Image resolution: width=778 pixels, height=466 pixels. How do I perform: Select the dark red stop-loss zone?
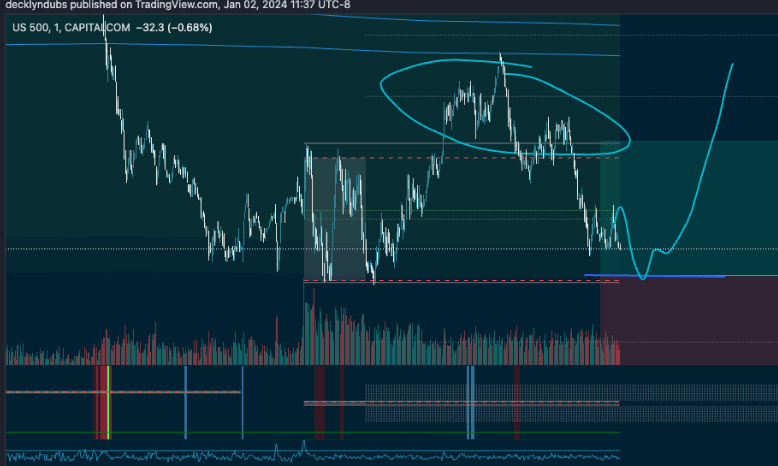690,315
